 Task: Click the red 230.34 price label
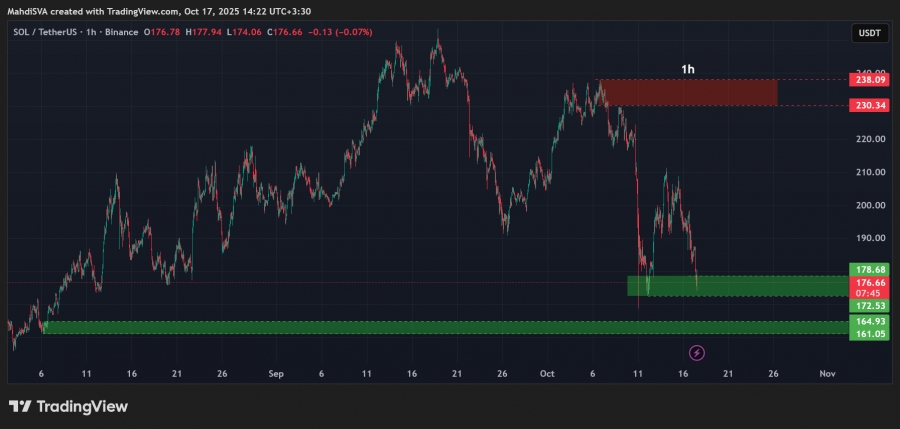tap(866, 105)
